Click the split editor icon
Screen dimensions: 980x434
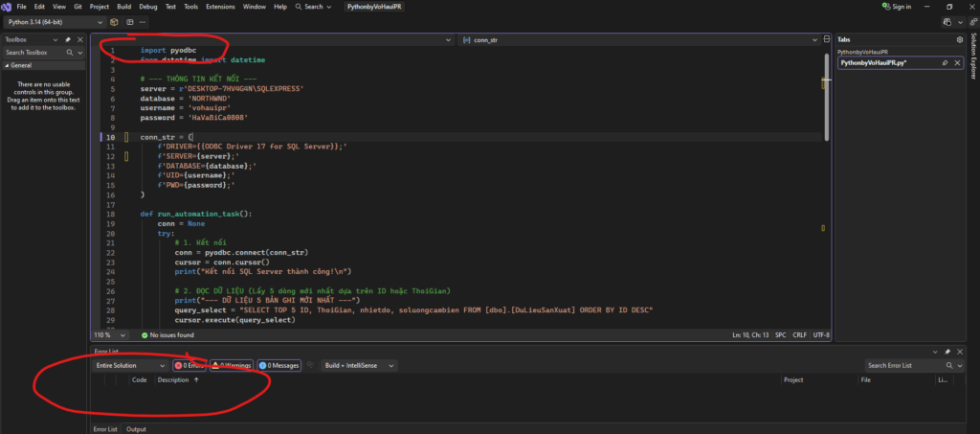826,40
